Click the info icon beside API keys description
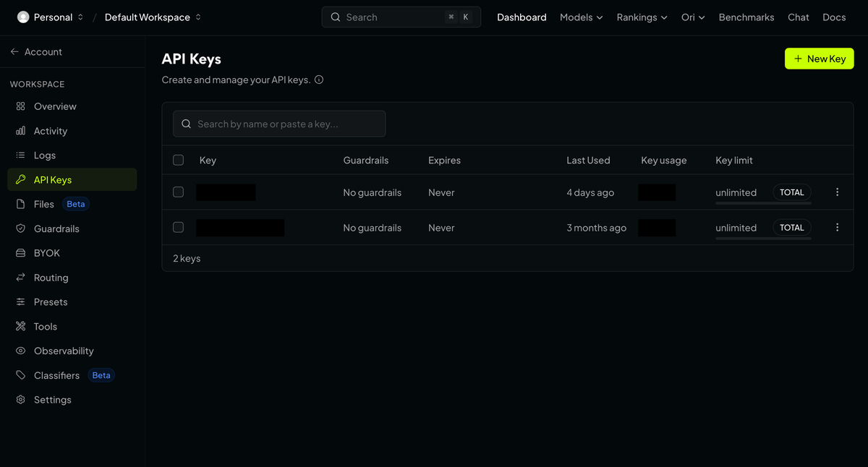This screenshot has width=868, height=467. click(x=319, y=80)
